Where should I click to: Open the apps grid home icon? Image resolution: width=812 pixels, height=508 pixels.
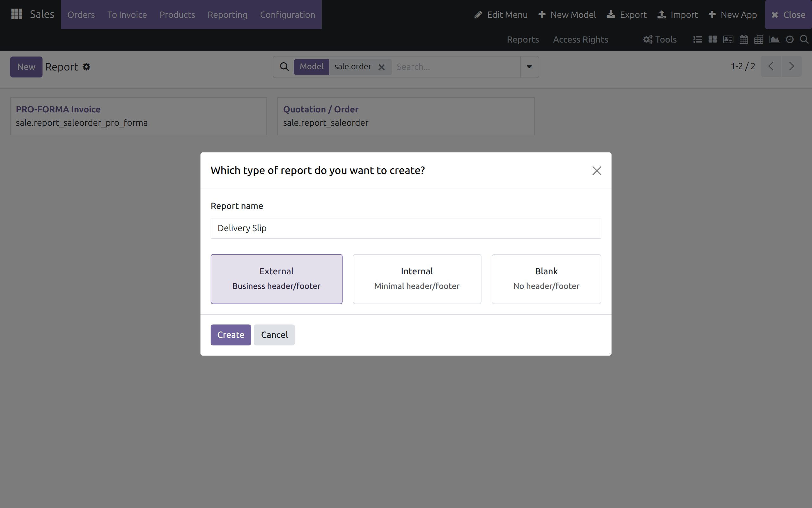tap(16, 14)
